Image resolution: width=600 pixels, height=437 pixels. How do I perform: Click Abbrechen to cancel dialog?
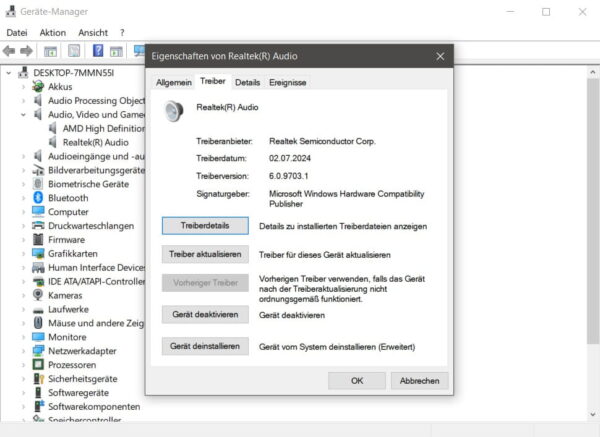(x=420, y=381)
